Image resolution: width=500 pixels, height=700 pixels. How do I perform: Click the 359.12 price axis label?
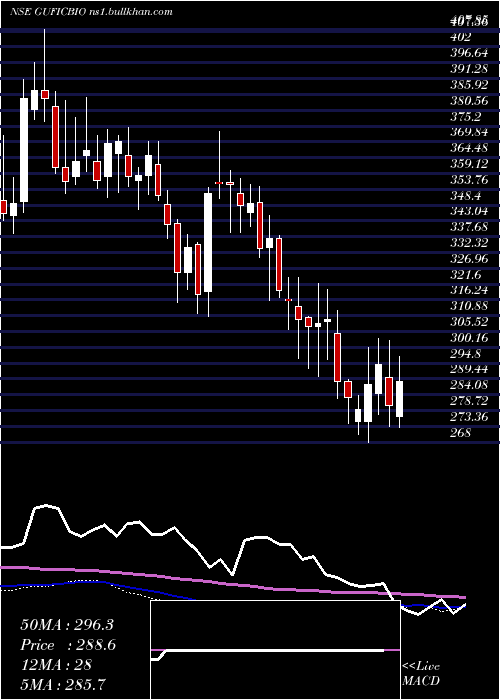(x=469, y=164)
